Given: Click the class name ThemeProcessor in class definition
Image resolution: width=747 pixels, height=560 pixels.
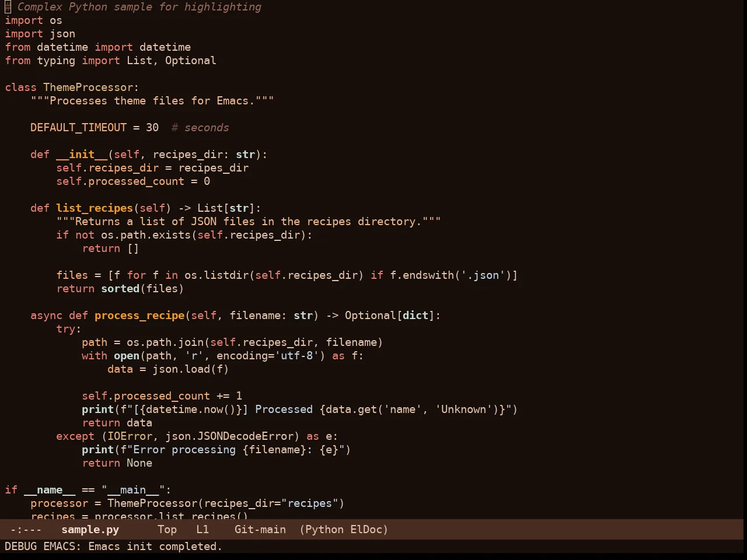Looking at the screenshot, I should (x=88, y=87).
